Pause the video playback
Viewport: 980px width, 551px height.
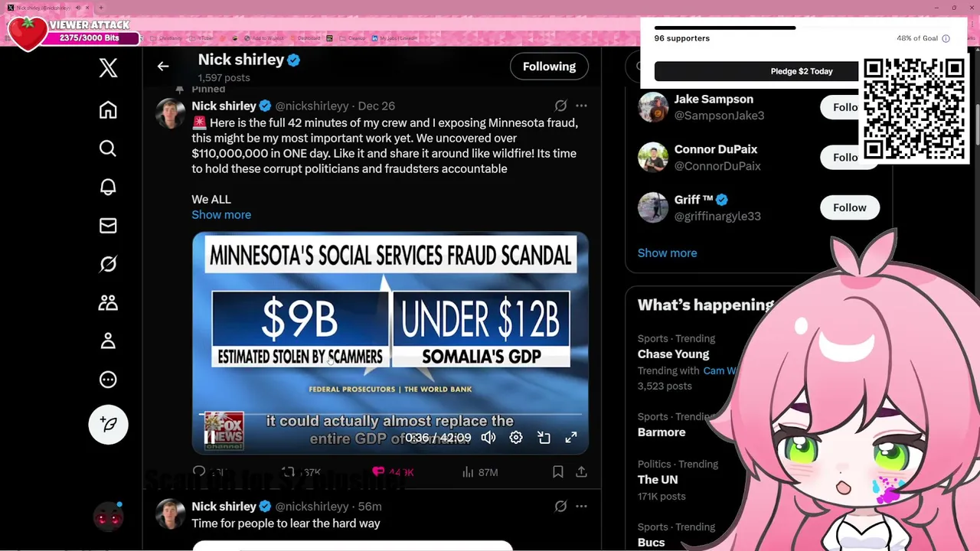[210, 438]
